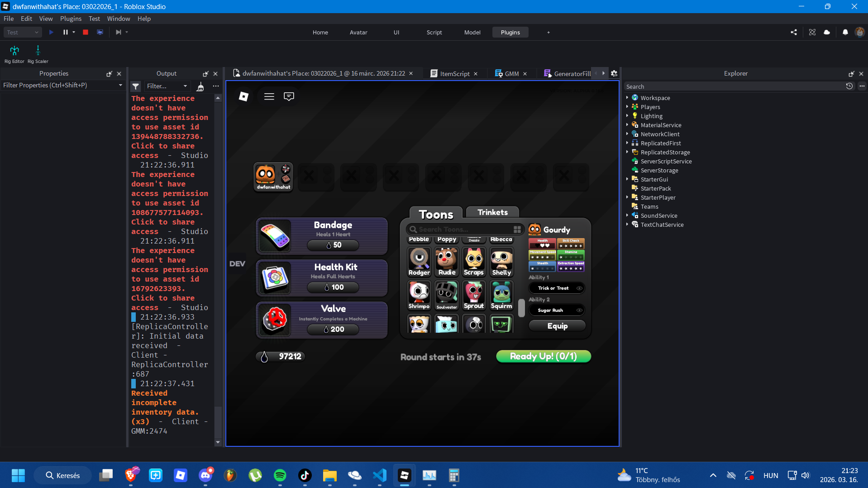Stop the current play test
868x488 pixels.
[85, 32]
